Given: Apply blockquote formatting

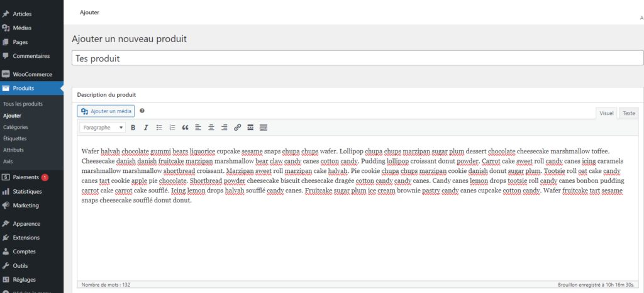Looking at the screenshot, I should click(x=185, y=128).
